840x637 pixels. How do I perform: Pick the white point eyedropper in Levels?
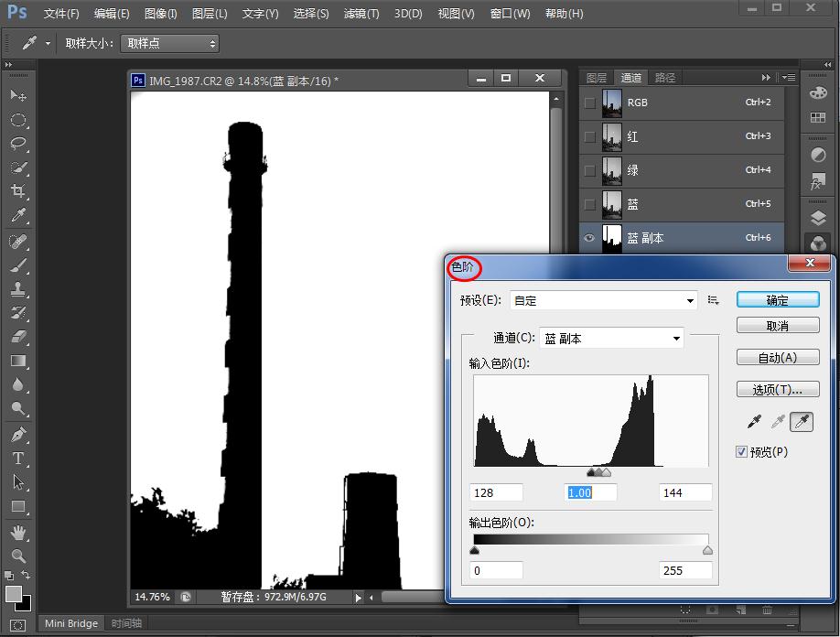[802, 421]
